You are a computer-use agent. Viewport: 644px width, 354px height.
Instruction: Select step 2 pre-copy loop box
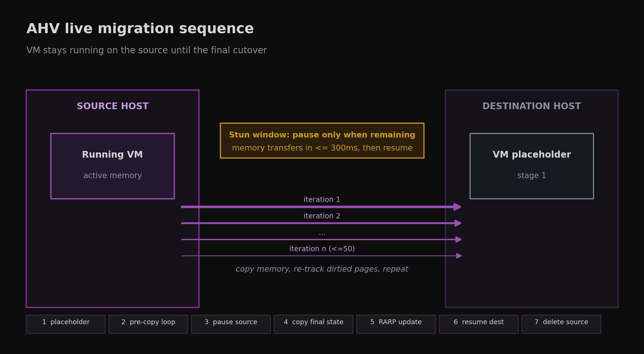[x=148, y=324]
